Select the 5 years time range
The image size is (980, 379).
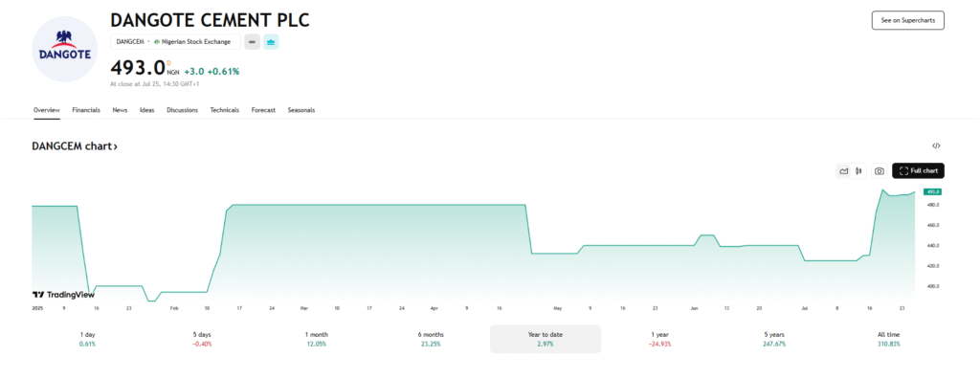click(x=773, y=339)
